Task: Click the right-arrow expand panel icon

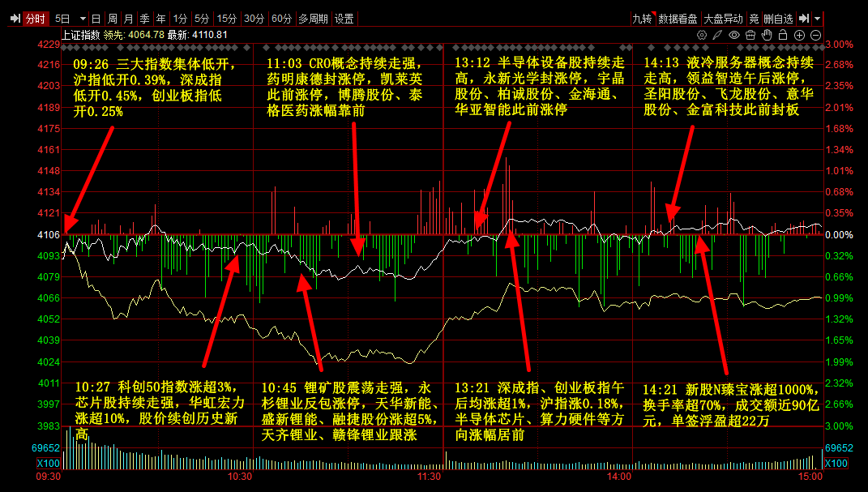Action: tap(804, 19)
